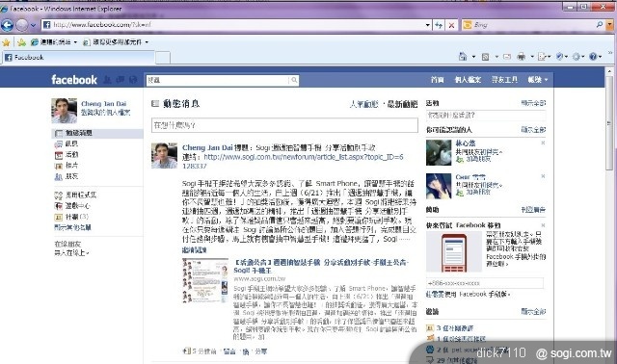This screenshot has height=364, width=617.
Task: Open the recent pages dropdown beside Forward
Action: tap(33, 25)
